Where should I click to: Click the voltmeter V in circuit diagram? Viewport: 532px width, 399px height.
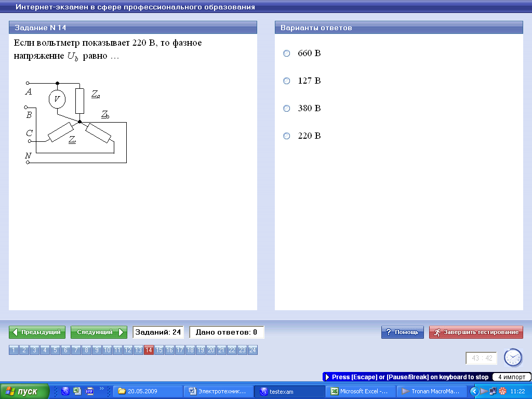57,99
